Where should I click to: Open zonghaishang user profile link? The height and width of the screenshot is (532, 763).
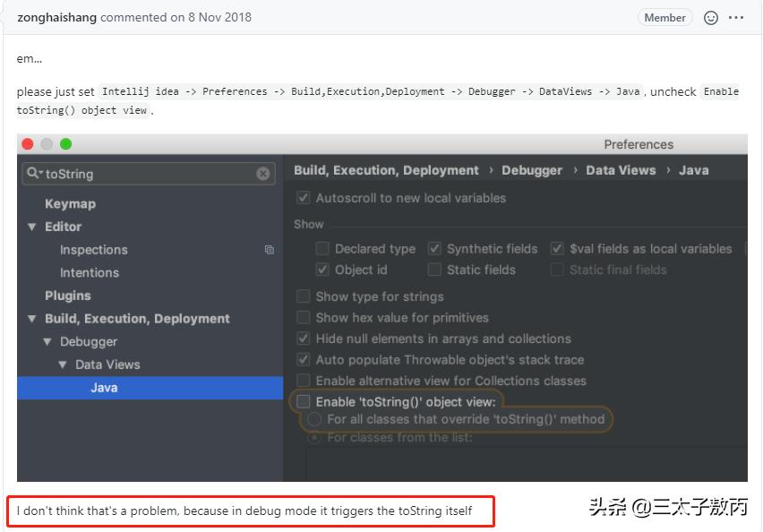point(56,18)
